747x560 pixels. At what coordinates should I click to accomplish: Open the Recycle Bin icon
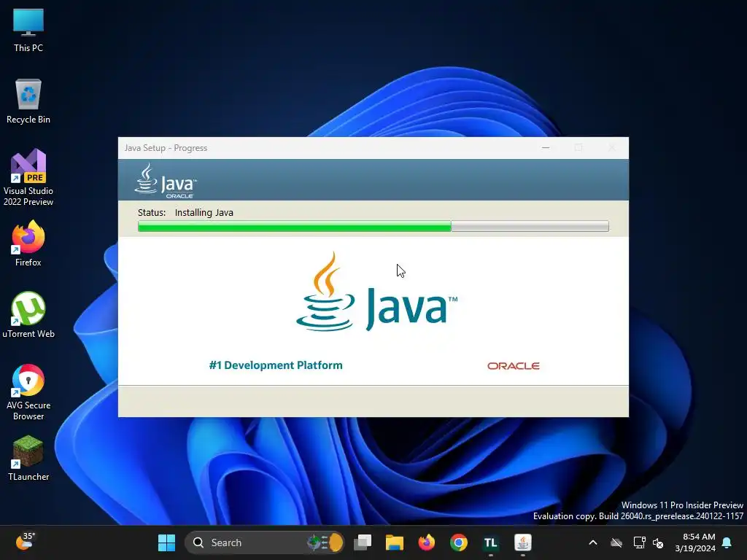click(28, 101)
